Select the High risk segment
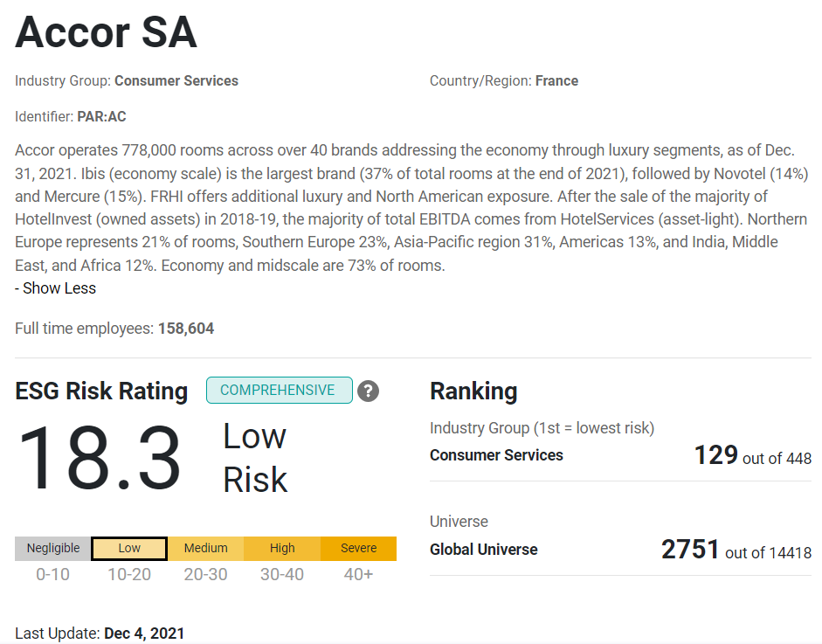This screenshot has width=822, height=644. pyautogui.click(x=282, y=548)
